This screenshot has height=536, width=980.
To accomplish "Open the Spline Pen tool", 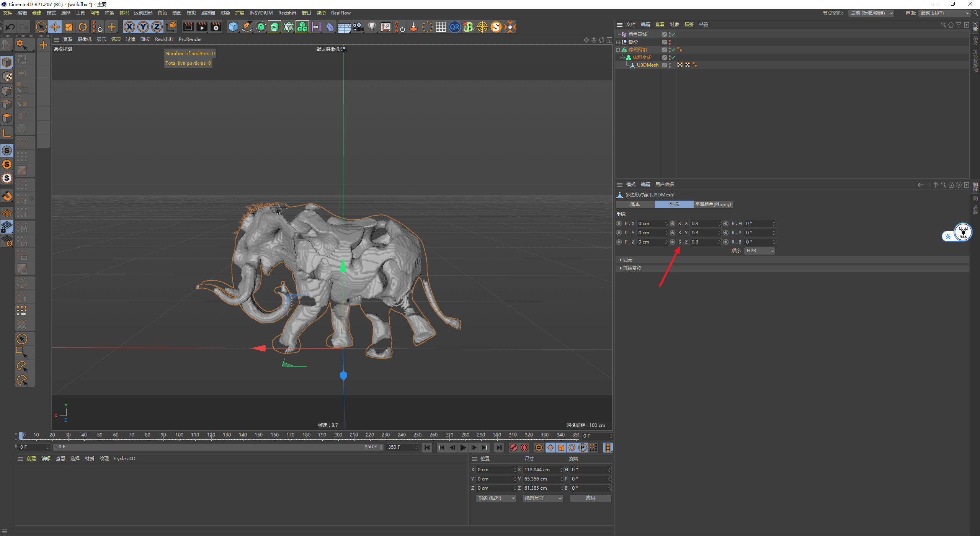I will 247,27.
